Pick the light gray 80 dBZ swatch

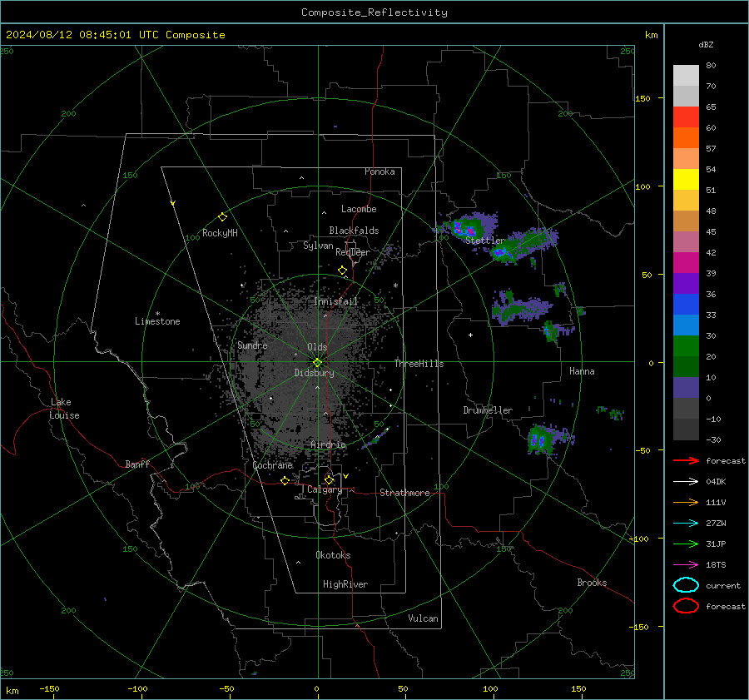[x=686, y=76]
